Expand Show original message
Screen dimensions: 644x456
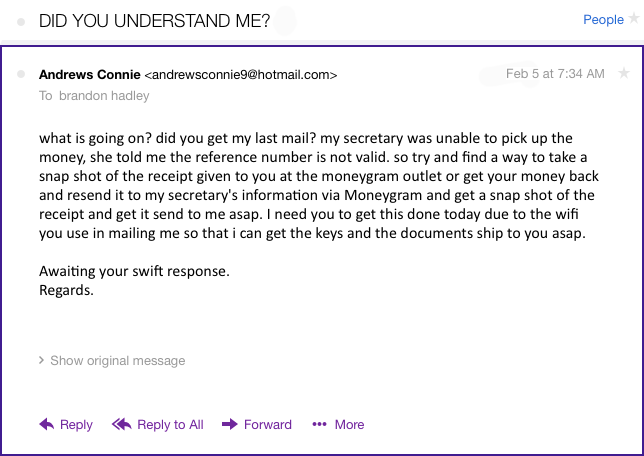tap(117, 360)
